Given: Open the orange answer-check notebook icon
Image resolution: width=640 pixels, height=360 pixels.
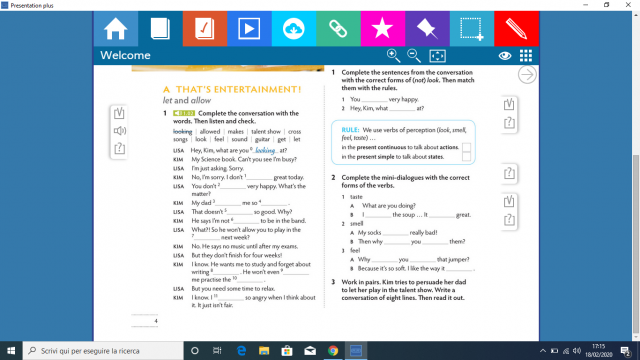Looking at the screenshot, I should point(204,29).
